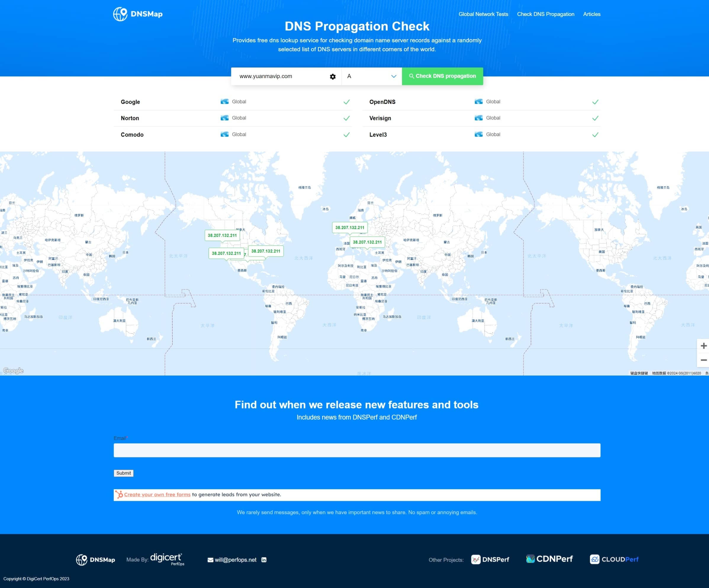The width and height of the screenshot is (709, 588).
Task: Click LinkedIn icon in footer
Action: 264,560
